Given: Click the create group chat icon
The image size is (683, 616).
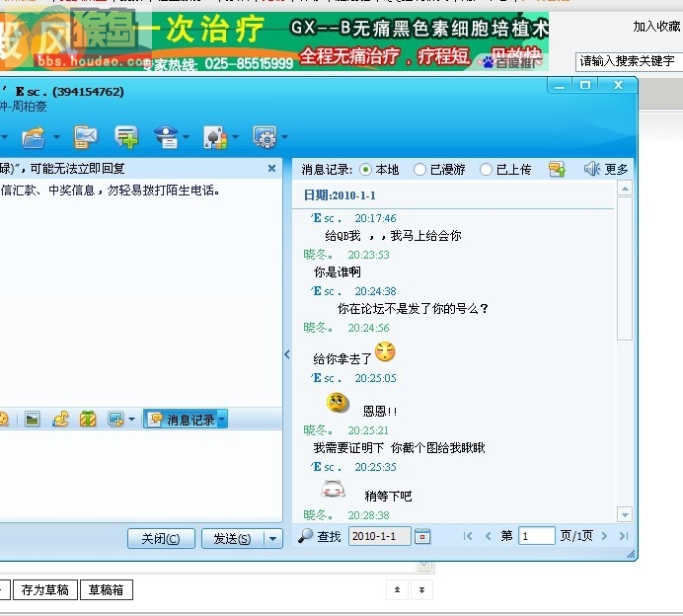Looking at the screenshot, I should coord(126,137).
